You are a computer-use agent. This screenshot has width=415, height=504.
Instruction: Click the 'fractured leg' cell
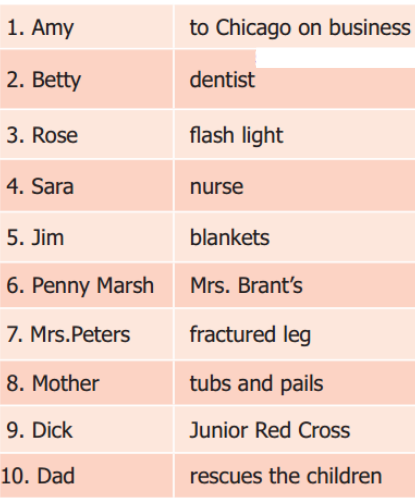click(x=295, y=334)
